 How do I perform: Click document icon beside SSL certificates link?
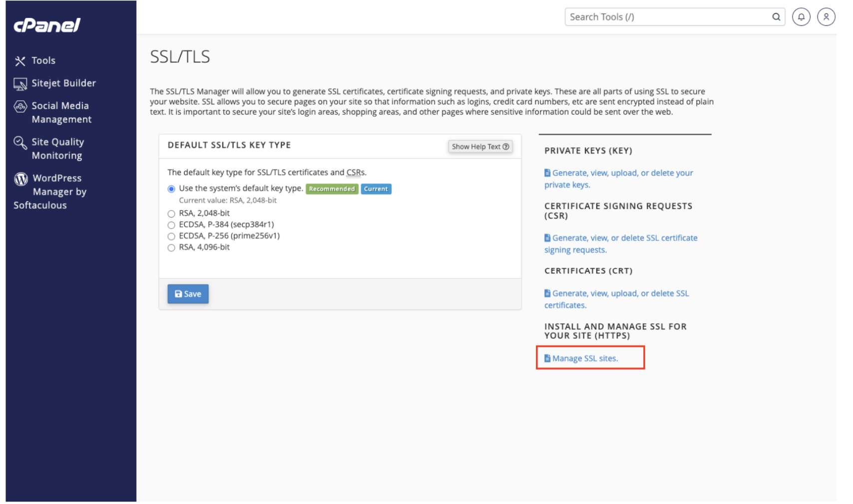click(x=547, y=293)
